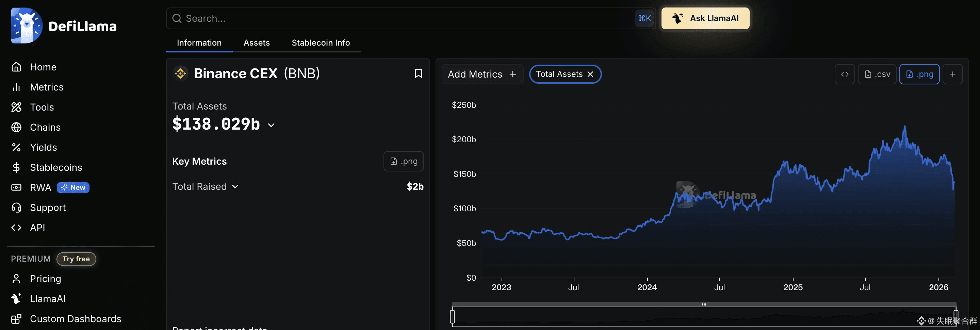
Task: Open the Pricing person icon
Action: [16, 279]
